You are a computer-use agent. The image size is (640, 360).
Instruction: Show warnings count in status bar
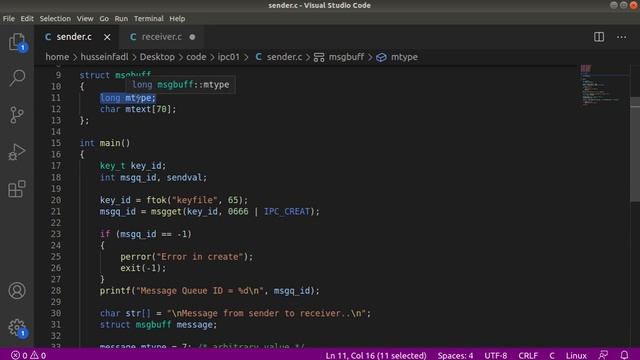[38, 355]
